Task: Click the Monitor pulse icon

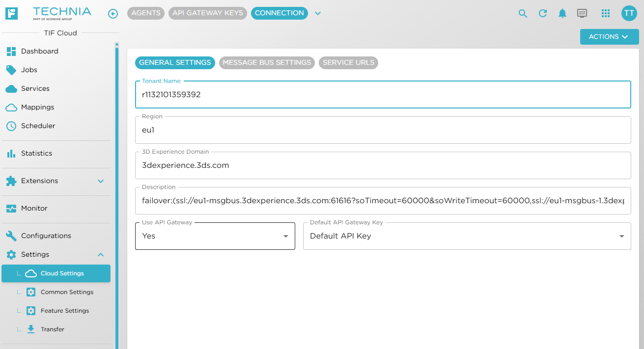Action: [x=11, y=209]
